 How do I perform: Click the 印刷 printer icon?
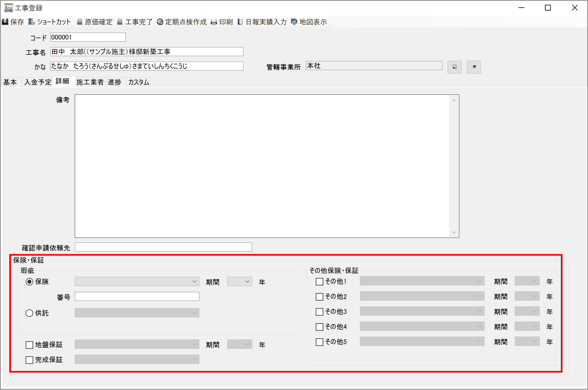pyautogui.click(x=214, y=22)
